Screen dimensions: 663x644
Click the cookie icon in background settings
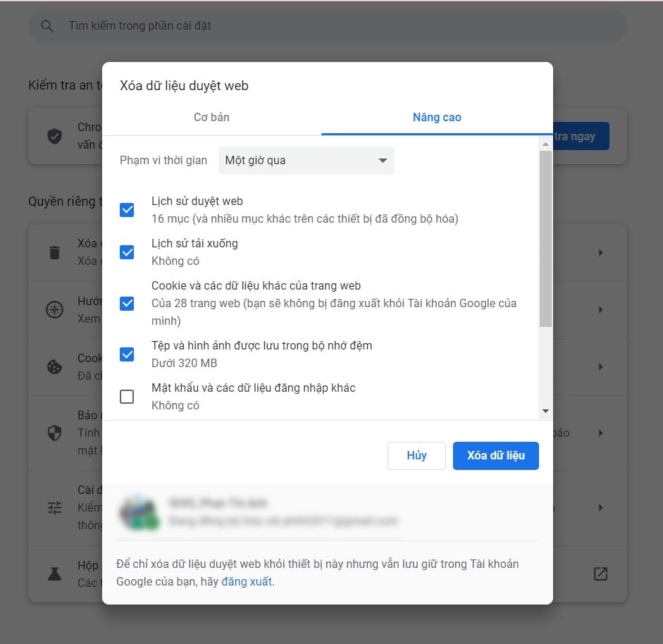point(54,366)
